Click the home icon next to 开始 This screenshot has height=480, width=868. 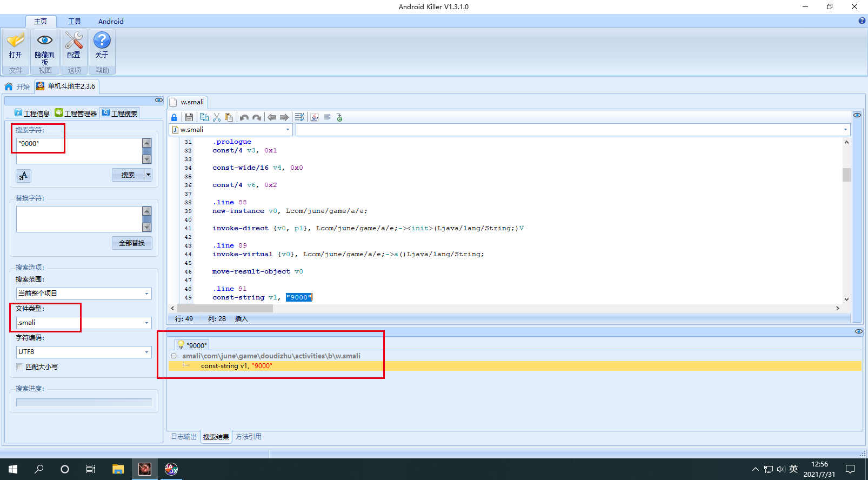pos(9,86)
